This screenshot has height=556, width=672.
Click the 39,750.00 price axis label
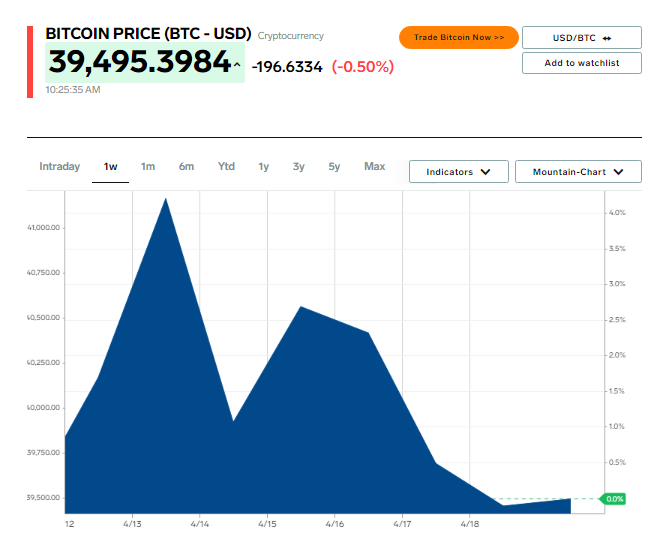[x=43, y=453]
